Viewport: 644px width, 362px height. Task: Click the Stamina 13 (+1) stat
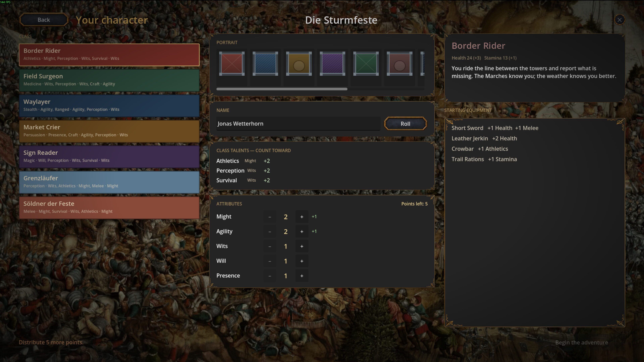pyautogui.click(x=500, y=58)
